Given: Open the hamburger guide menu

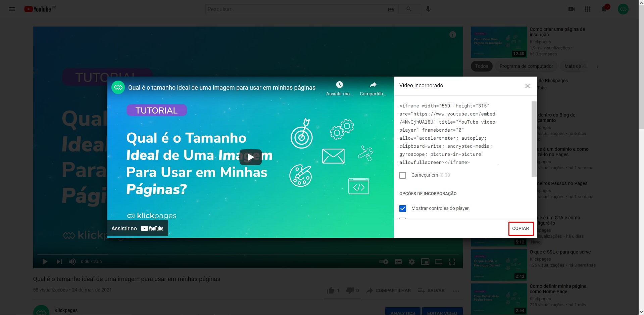Looking at the screenshot, I should [x=12, y=9].
